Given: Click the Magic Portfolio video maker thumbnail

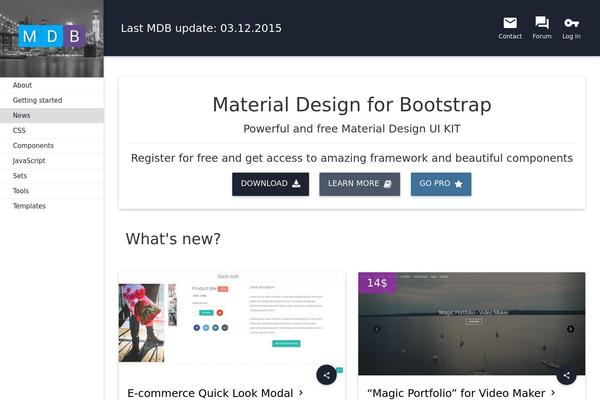Looking at the screenshot, I should tap(471, 323).
